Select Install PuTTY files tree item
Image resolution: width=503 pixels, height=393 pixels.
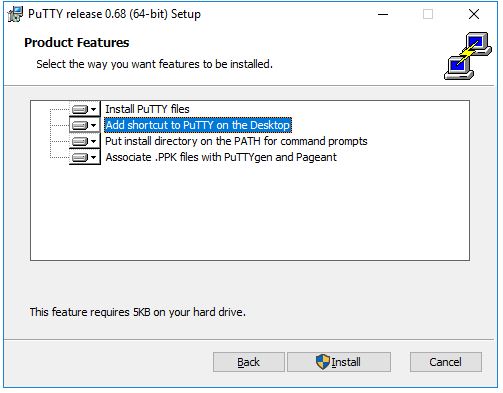(147, 109)
